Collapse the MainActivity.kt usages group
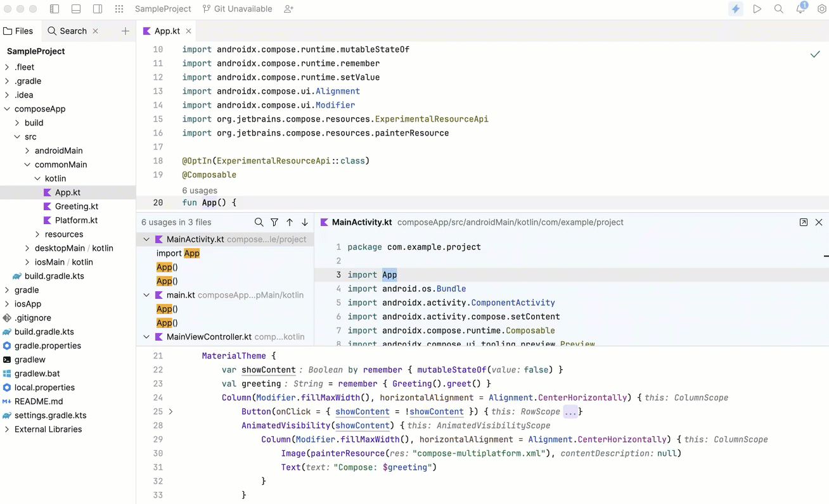829x504 pixels. 146,239
